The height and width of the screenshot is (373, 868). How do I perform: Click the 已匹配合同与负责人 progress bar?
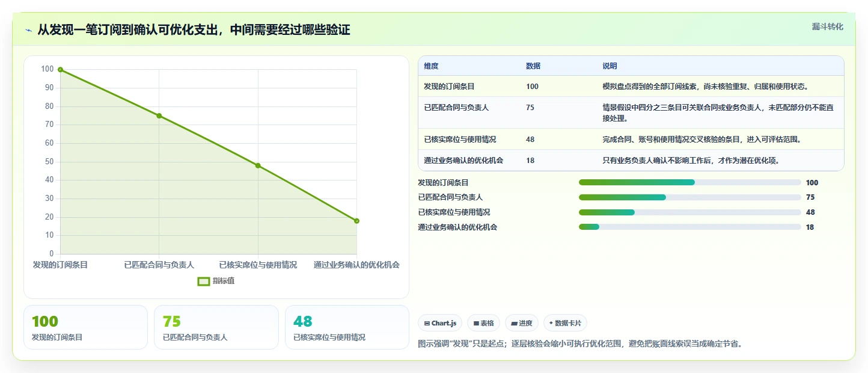coord(689,197)
